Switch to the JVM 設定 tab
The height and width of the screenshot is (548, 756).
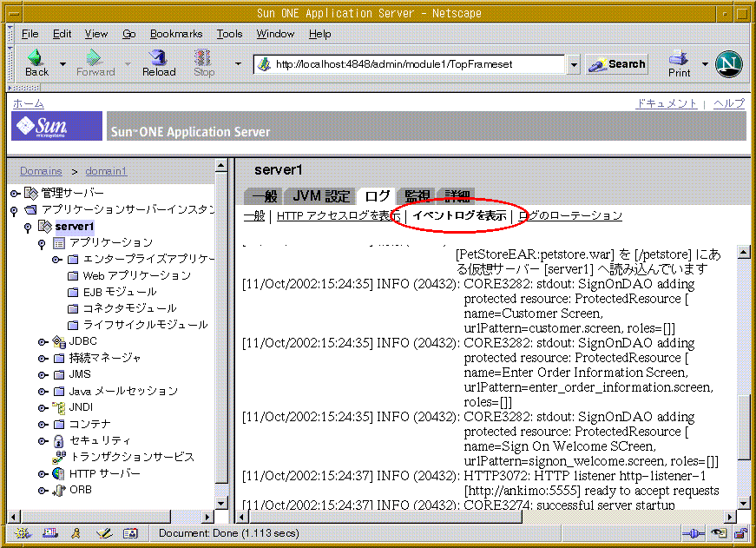tap(321, 196)
